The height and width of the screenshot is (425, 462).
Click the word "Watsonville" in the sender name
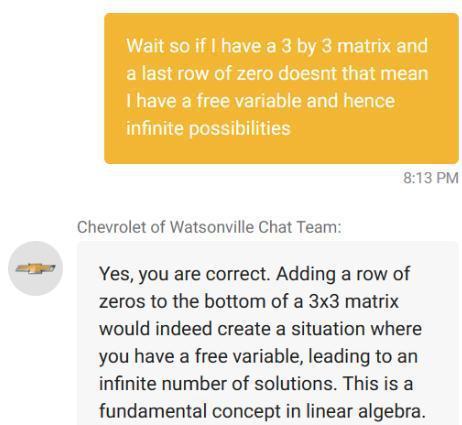tap(212, 227)
